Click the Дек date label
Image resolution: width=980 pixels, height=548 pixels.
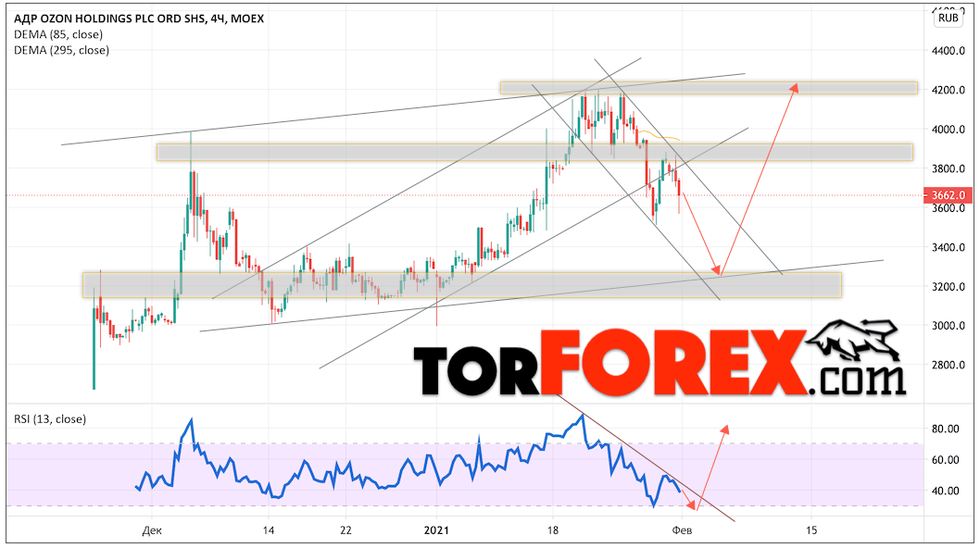click(152, 530)
